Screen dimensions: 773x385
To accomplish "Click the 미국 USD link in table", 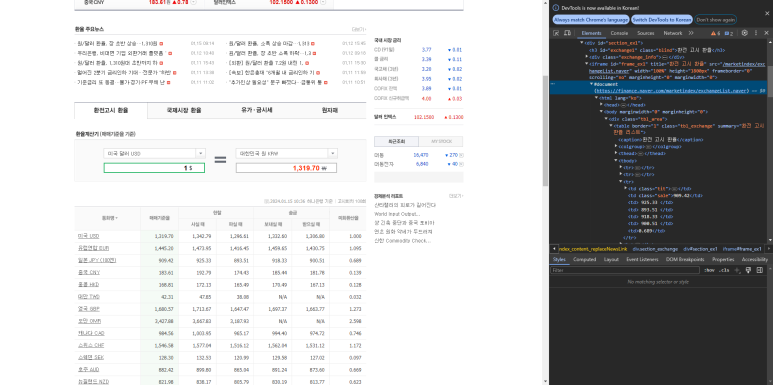I will (x=88, y=236).
